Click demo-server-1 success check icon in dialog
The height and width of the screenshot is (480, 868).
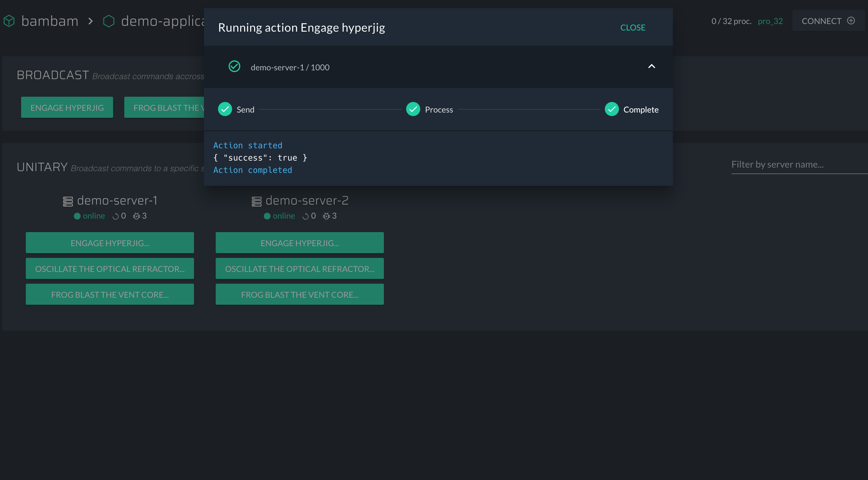click(x=234, y=66)
